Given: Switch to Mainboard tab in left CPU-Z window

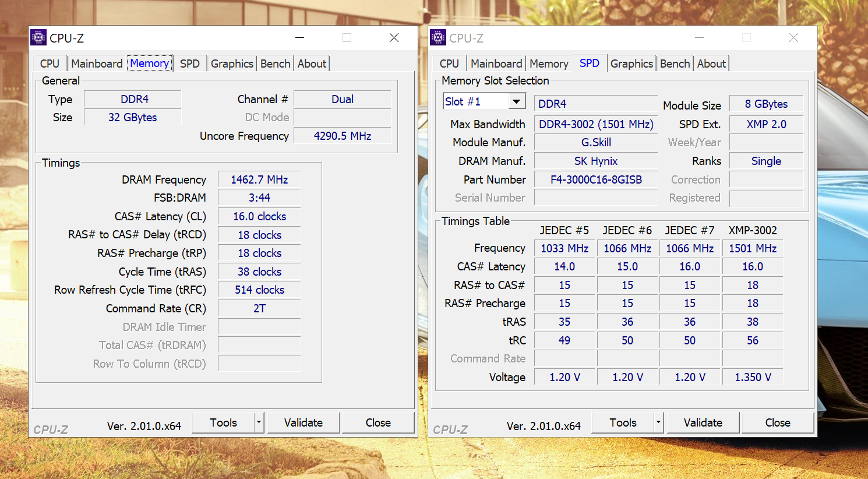Looking at the screenshot, I should [97, 64].
